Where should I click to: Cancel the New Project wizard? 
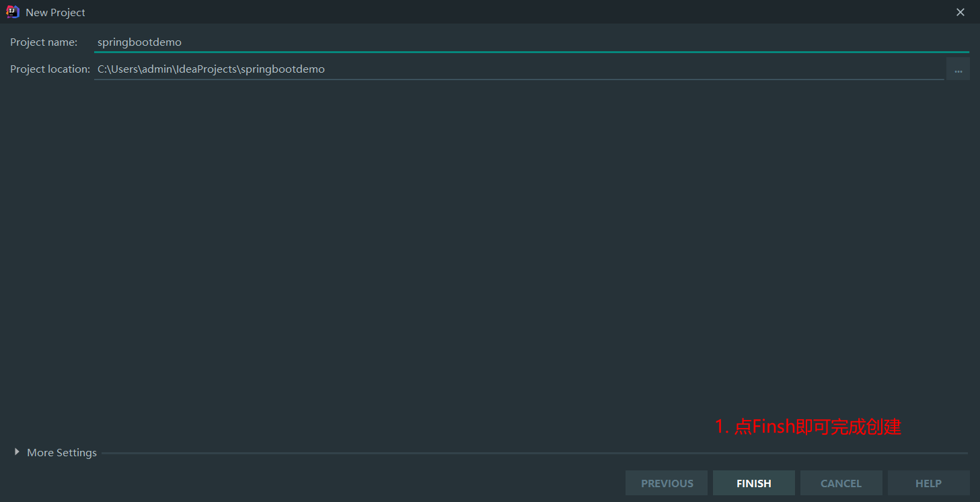(841, 483)
